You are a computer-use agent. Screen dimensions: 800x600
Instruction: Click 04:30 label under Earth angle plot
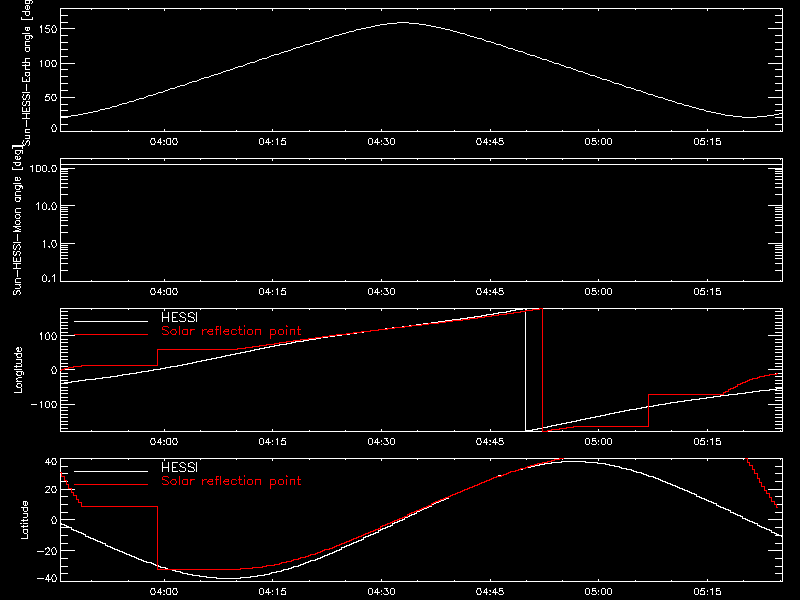pos(381,141)
